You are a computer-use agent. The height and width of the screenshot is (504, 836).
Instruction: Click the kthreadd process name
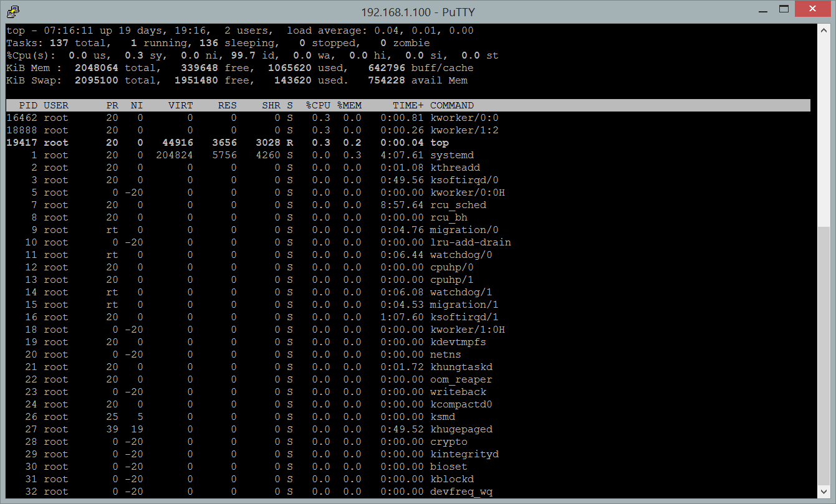click(455, 168)
